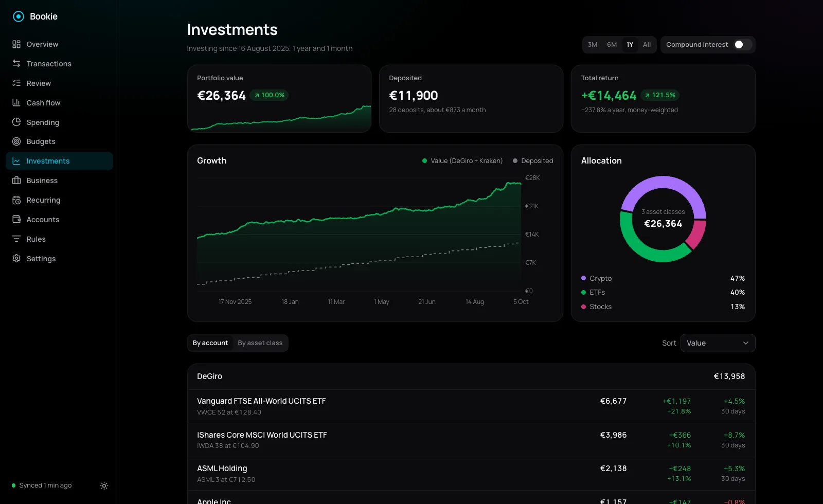
Task: Click the €11,900 deposited amount
Action: [414, 96]
